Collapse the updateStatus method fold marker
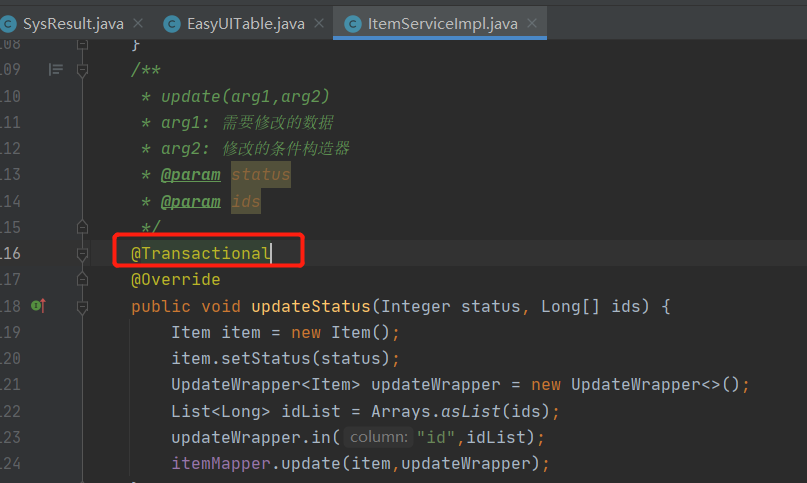 (82, 307)
